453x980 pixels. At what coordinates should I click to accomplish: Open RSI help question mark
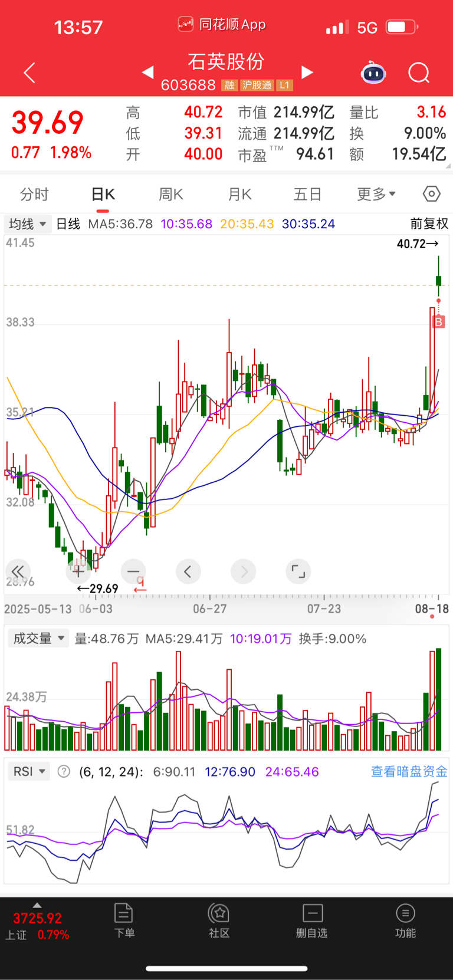[x=64, y=771]
